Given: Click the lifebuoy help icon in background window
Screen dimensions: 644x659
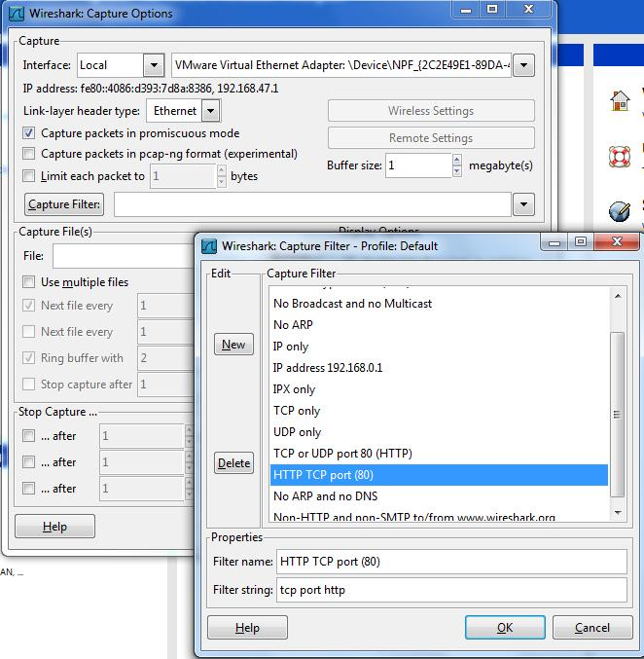Looking at the screenshot, I should [620, 157].
